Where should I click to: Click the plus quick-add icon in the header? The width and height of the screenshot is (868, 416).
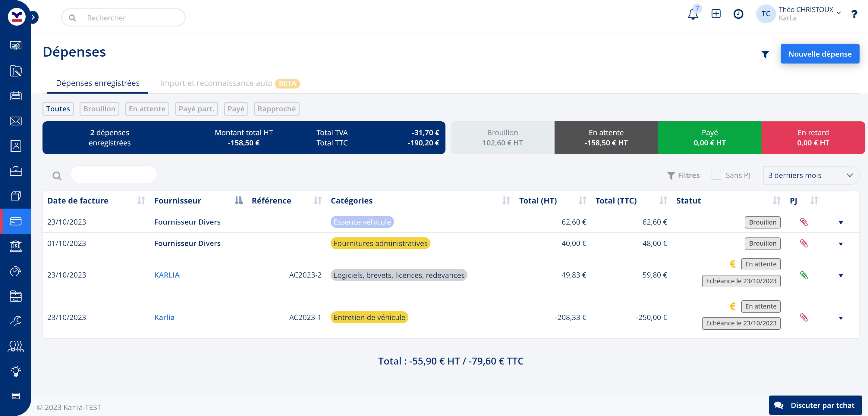(716, 14)
